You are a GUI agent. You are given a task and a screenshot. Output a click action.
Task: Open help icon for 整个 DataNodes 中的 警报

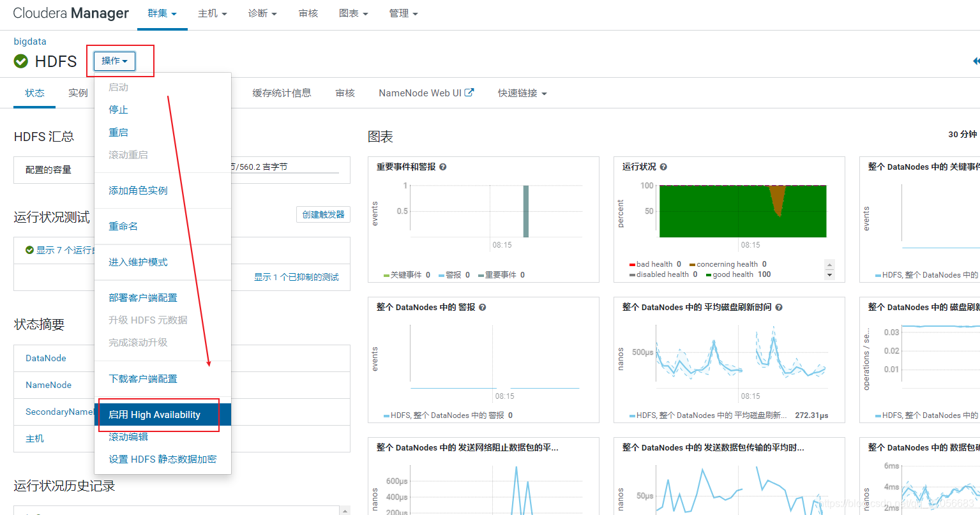click(483, 307)
